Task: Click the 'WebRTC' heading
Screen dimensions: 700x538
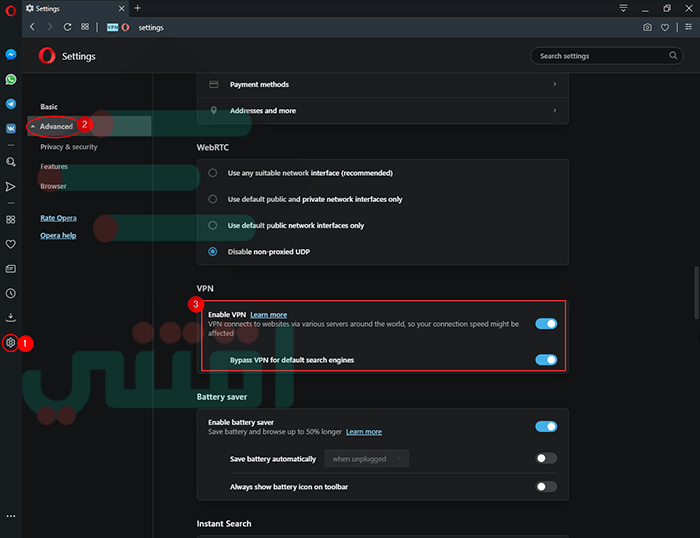Action: (x=212, y=147)
